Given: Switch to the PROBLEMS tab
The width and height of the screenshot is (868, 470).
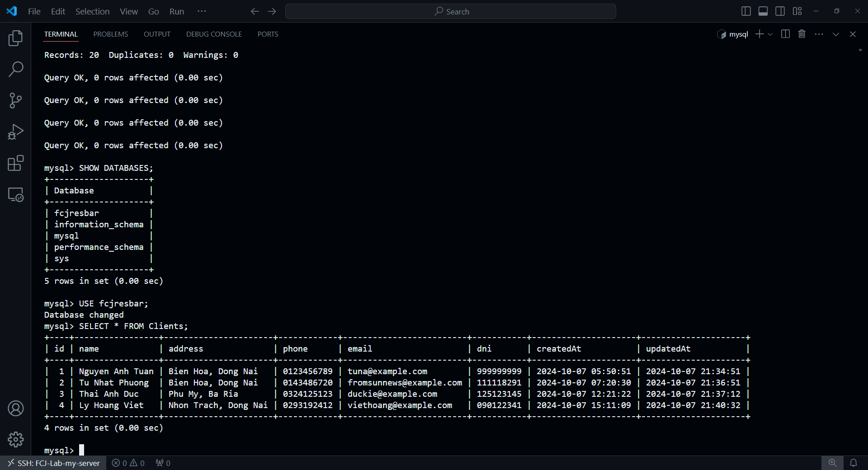Looking at the screenshot, I should (111, 34).
